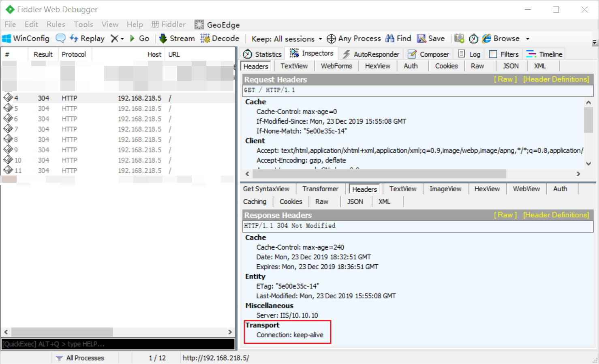Open the comment speech bubble icon
This screenshot has height=364, width=599.
click(x=60, y=39)
